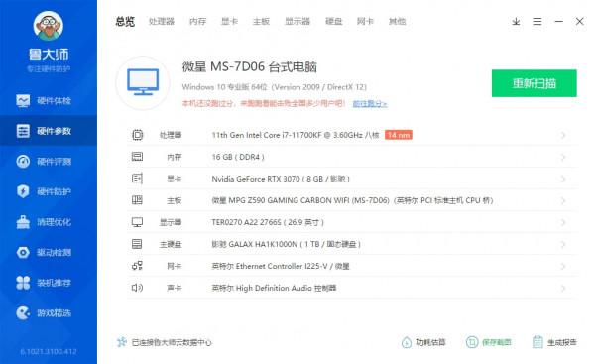Click 16 GB ( DDR4 ) text
Image resolution: width=595 pixels, height=364 pixels.
click(x=238, y=157)
